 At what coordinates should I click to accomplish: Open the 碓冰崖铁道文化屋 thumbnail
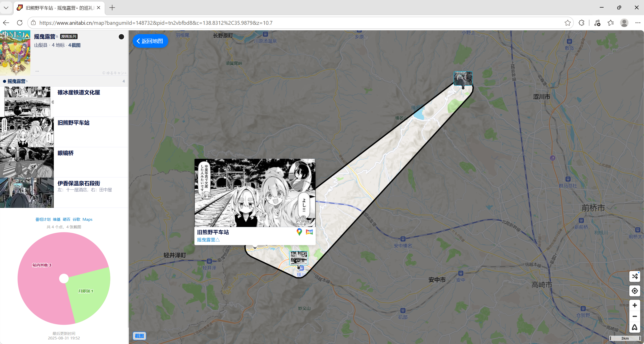[27, 102]
